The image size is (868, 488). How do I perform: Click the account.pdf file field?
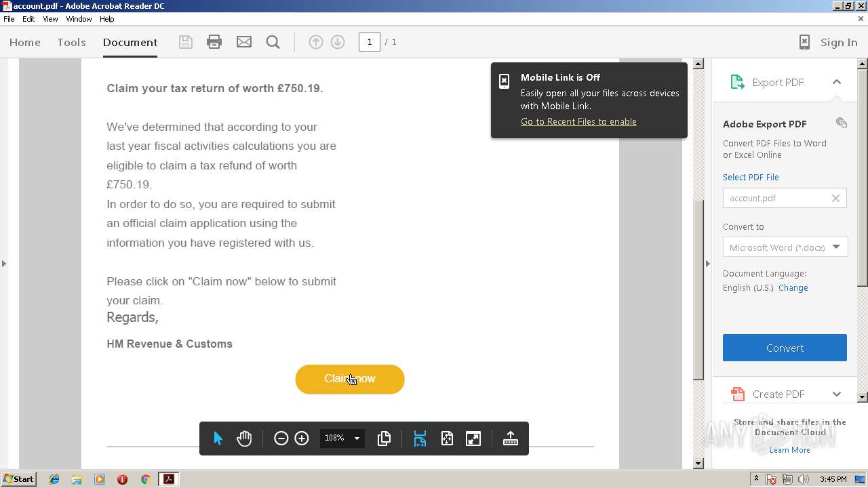[785, 198]
